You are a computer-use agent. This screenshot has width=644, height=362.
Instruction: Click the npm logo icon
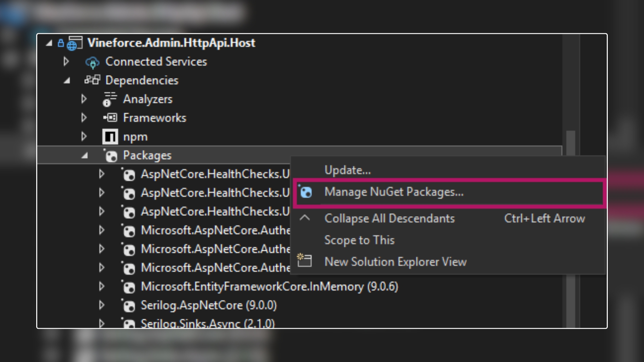[x=110, y=136]
